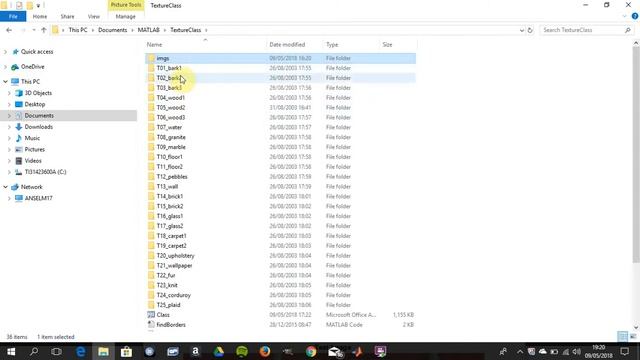Select the TI31423600A (C:) drive
The width and height of the screenshot is (640, 360).
[x=45, y=172]
